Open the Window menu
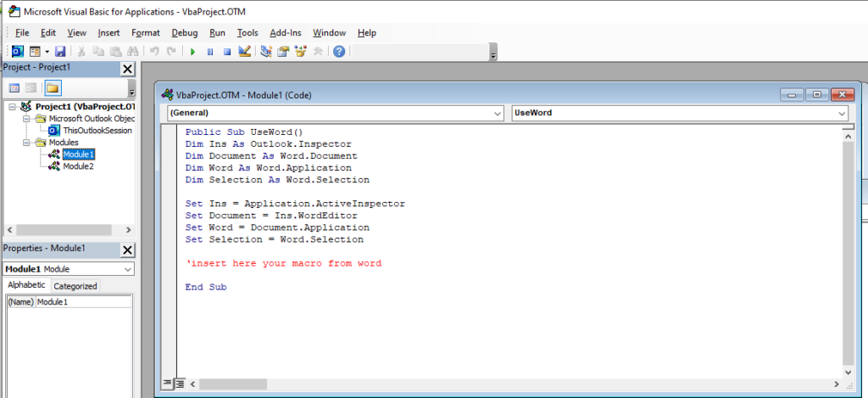The width and height of the screenshot is (868, 398). click(x=330, y=33)
